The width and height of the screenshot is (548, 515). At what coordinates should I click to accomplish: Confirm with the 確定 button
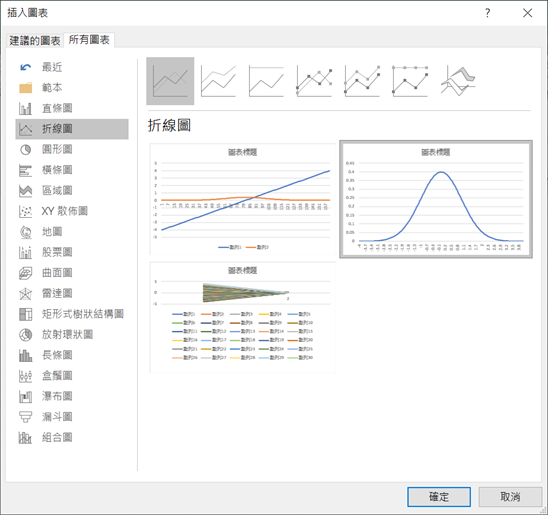439,496
